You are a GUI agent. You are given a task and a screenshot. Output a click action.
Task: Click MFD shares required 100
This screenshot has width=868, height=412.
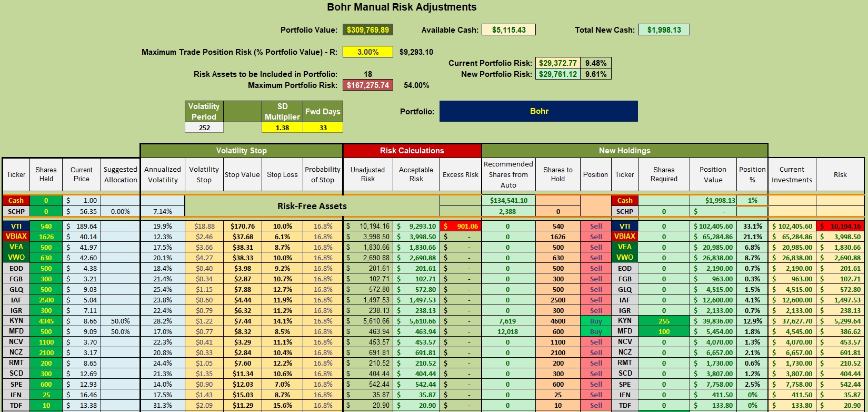pos(664,331)
